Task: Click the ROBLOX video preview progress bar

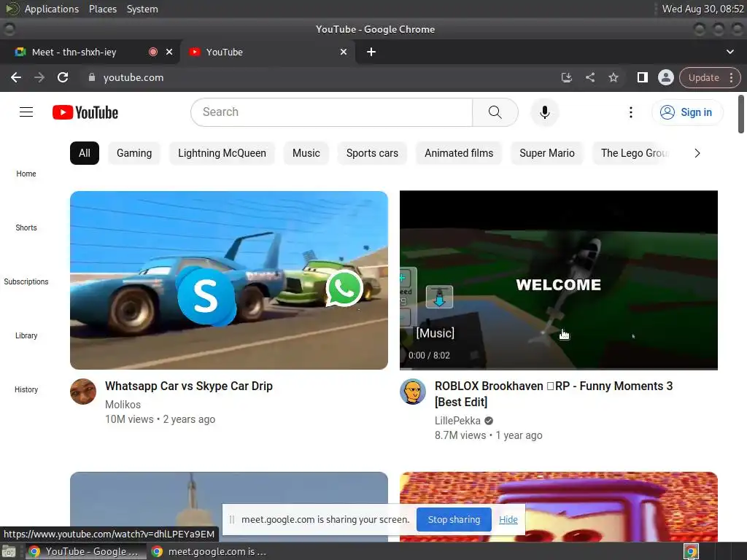Action: click(x=558, y=368)
